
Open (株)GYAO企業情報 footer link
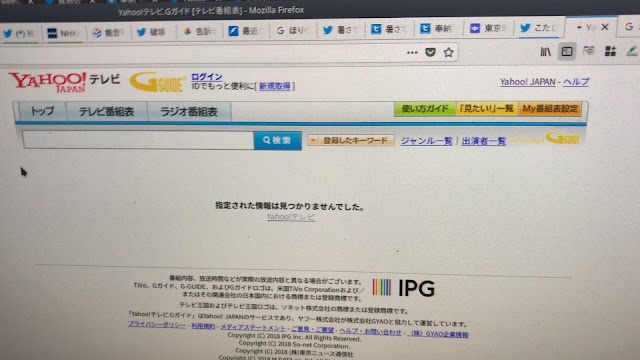pyautogui.click(x=439, y=334)
